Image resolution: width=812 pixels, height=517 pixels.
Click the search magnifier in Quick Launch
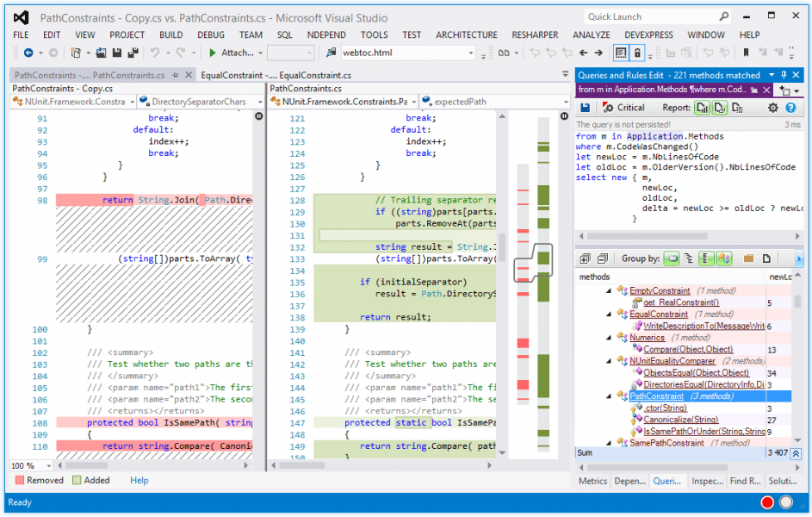[x=724, y=16]
